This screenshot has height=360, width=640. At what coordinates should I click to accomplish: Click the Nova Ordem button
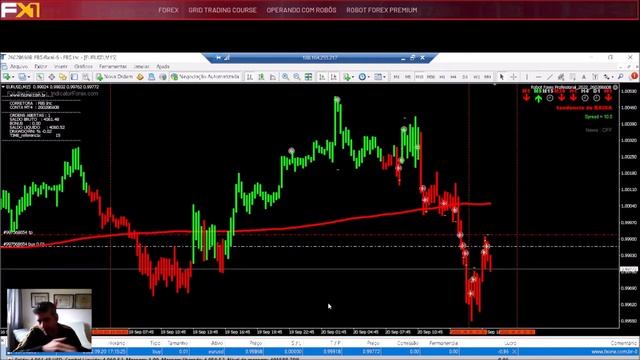click(x=114, y=77)
